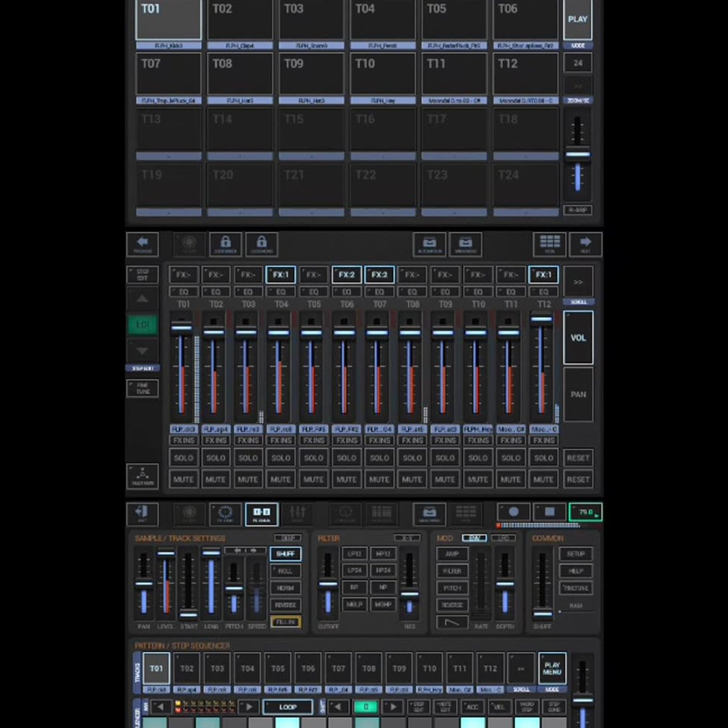Toggle the FILL IN button
728x728 pixels.
285,622
